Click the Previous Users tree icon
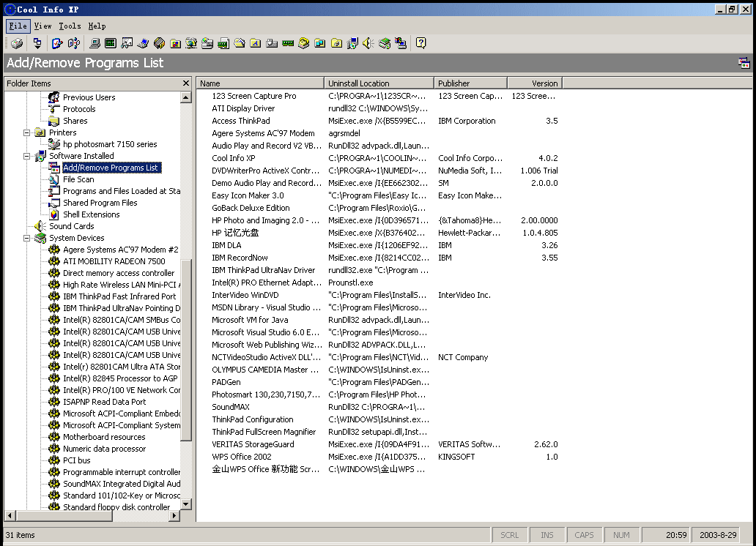 pyautogui.click(x=54, y=97)
